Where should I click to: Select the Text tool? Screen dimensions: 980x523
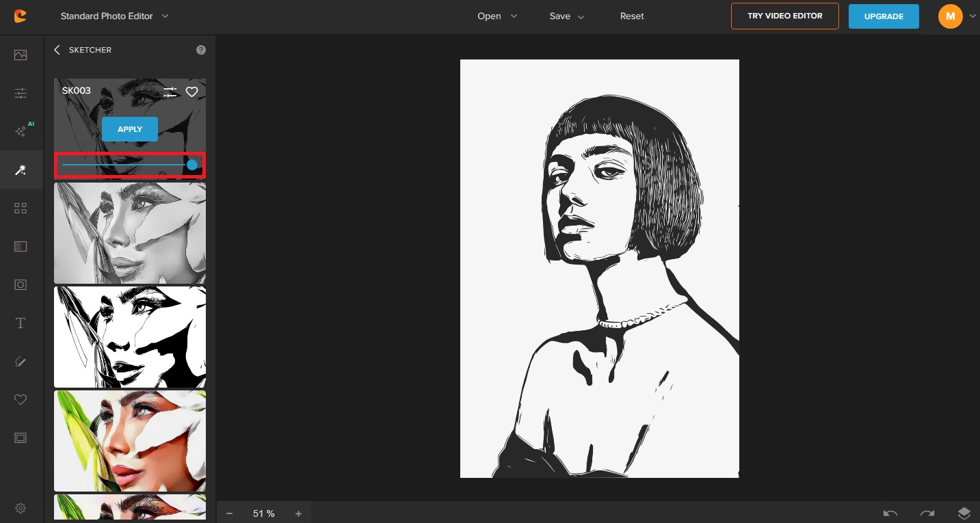pos(21,323)
